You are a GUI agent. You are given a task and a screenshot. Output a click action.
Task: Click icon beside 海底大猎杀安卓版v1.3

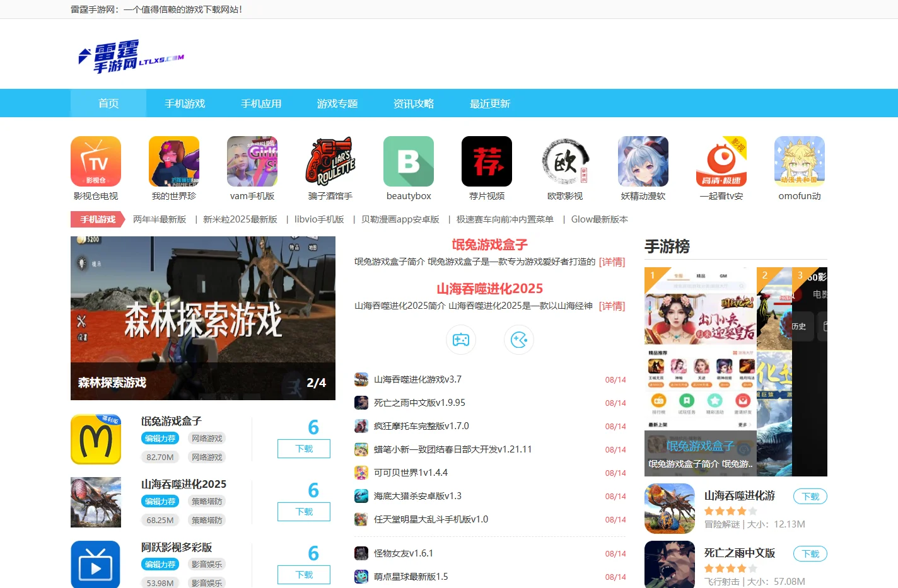361,496
